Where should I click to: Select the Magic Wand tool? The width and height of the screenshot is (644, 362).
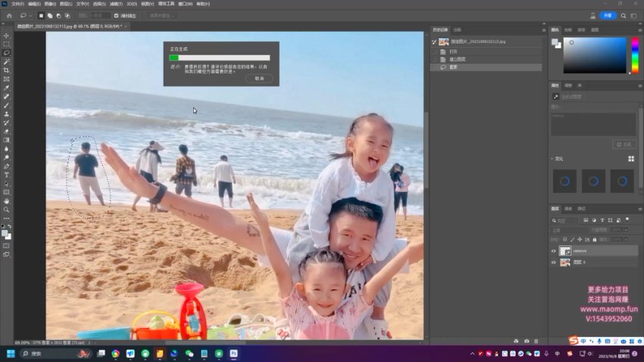tap(7, 61)
